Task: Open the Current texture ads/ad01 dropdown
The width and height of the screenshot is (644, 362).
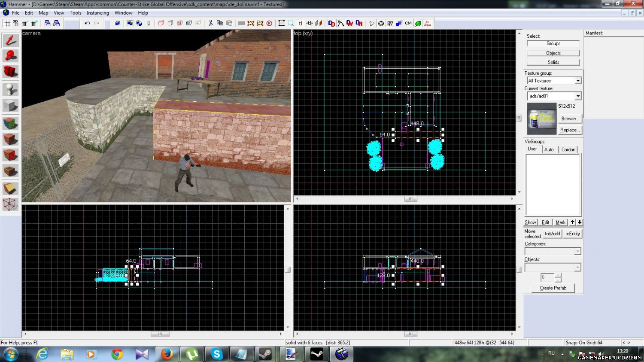Action: (x=578, y=96)
